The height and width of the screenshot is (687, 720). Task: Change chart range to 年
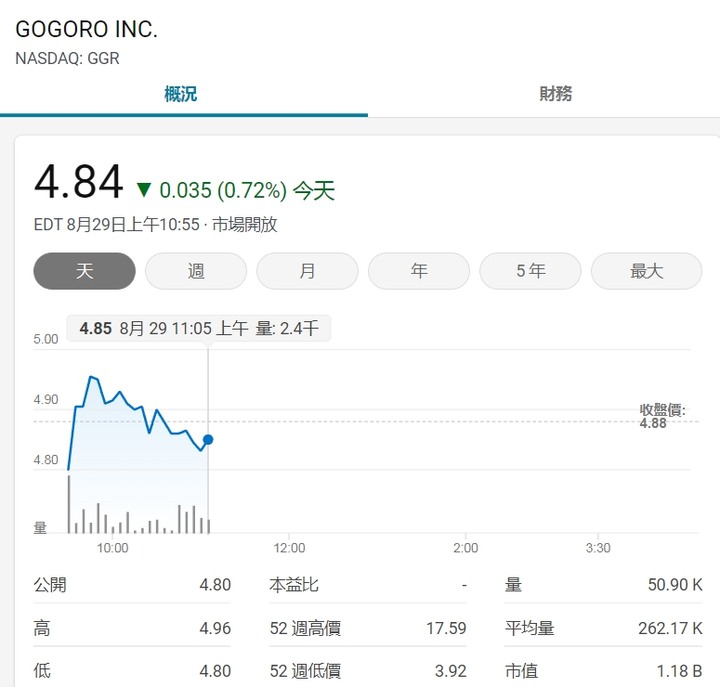pos(419,271)
